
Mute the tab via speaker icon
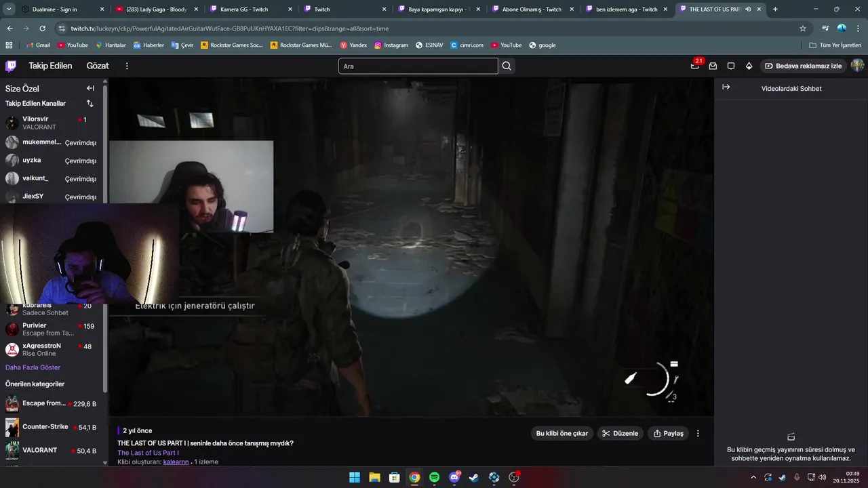[748, 9]
